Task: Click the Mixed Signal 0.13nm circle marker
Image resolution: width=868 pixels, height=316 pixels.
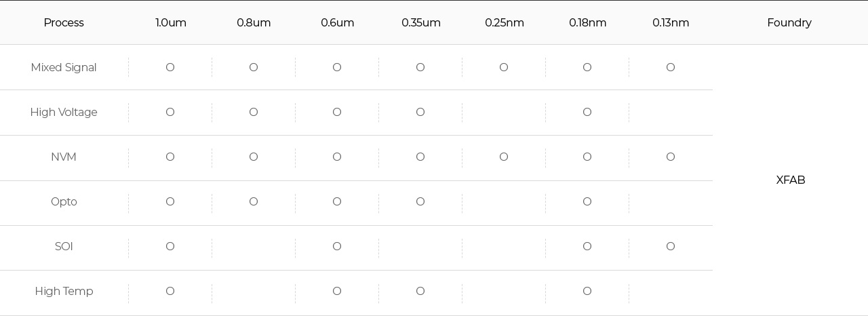Action: coord(671,67)
